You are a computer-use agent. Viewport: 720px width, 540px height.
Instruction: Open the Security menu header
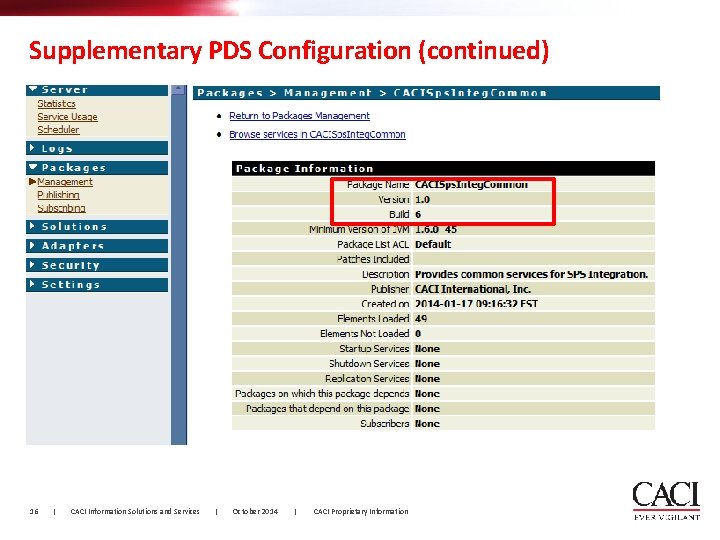click(x=97, y=265)
